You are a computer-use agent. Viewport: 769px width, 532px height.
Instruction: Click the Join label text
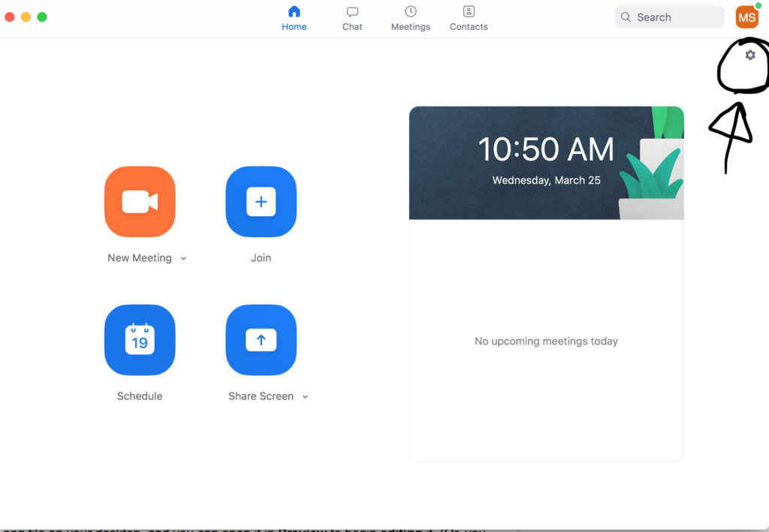[261, 257]
